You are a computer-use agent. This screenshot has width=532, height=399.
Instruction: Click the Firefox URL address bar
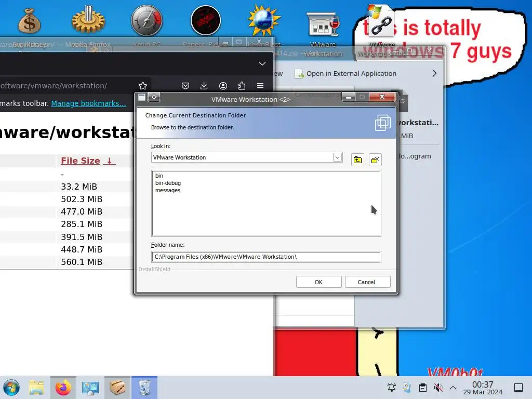pos(68,86)
